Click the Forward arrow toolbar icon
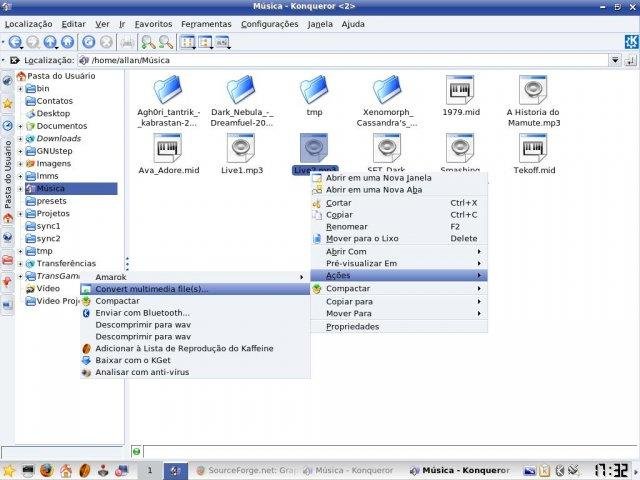 [x=33, y=42]
